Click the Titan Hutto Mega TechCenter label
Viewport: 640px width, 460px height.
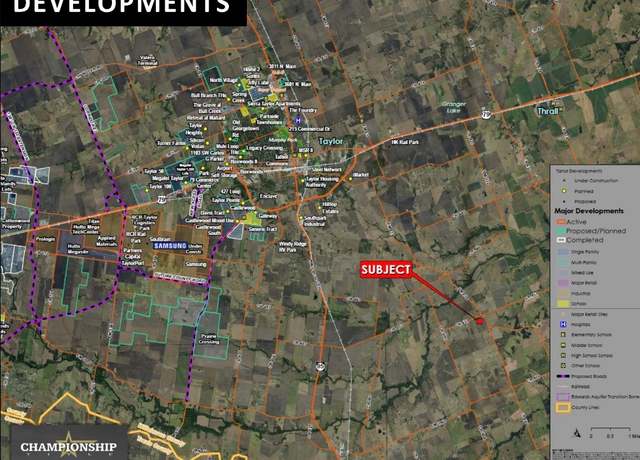86,227
